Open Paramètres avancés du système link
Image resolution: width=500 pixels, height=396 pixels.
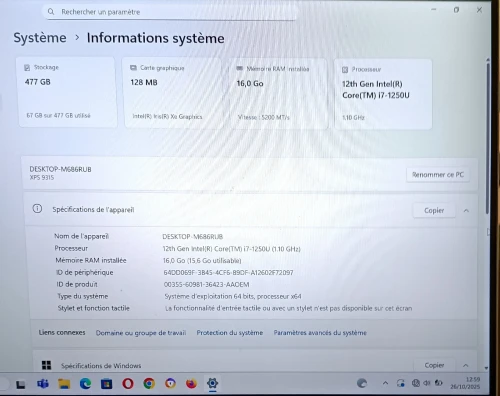pyautogui.click(x=320, y=333)
